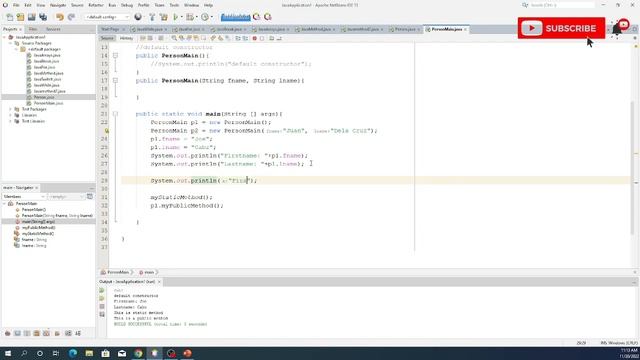
Task: Collapse PersonMain class node in Navigator
Action: 4,203
